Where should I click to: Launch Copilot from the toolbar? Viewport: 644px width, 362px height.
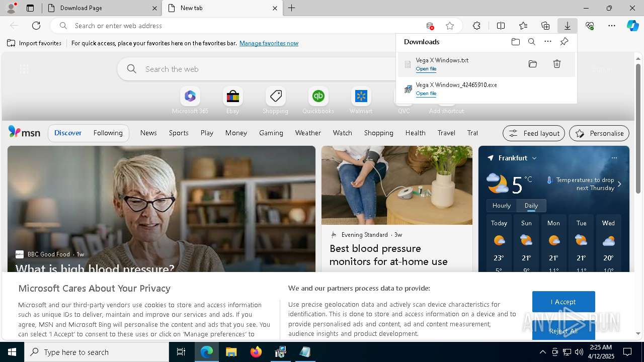[x=632, y=26]
